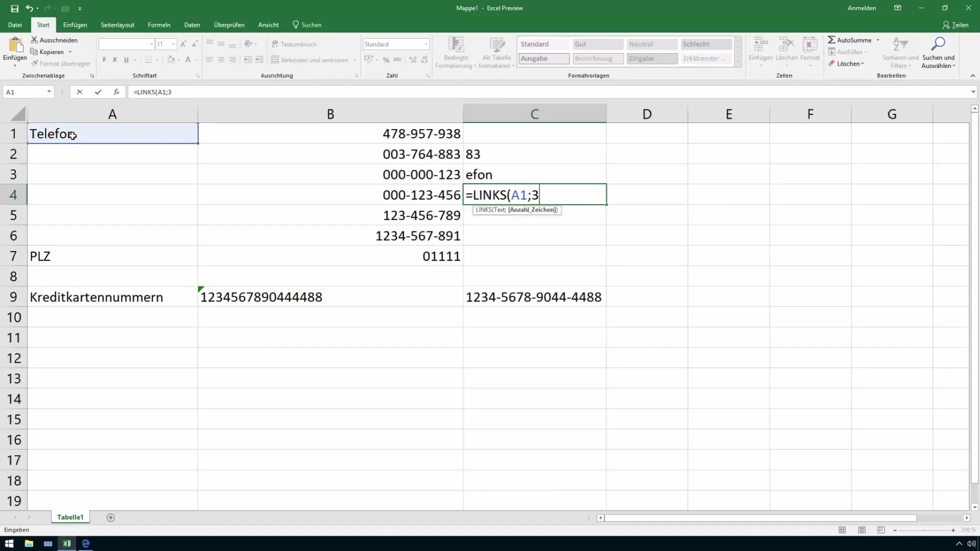
Task: Click Ausschneiden scissors command
Action: tap(54, 40)
